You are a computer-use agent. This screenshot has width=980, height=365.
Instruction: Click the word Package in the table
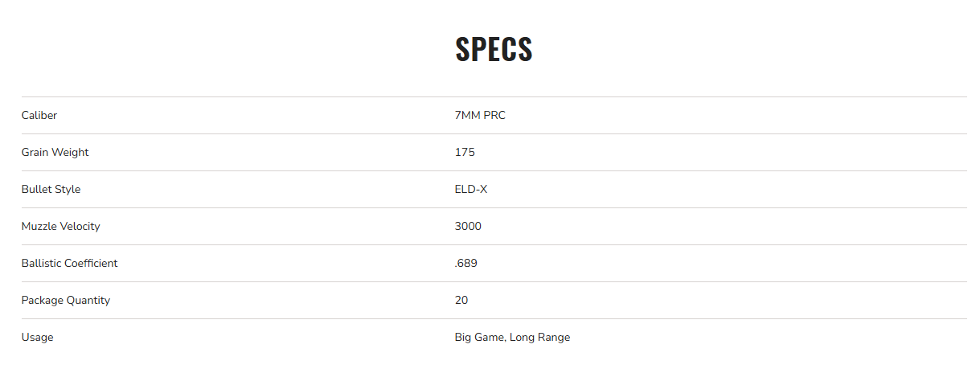point(43,301)
